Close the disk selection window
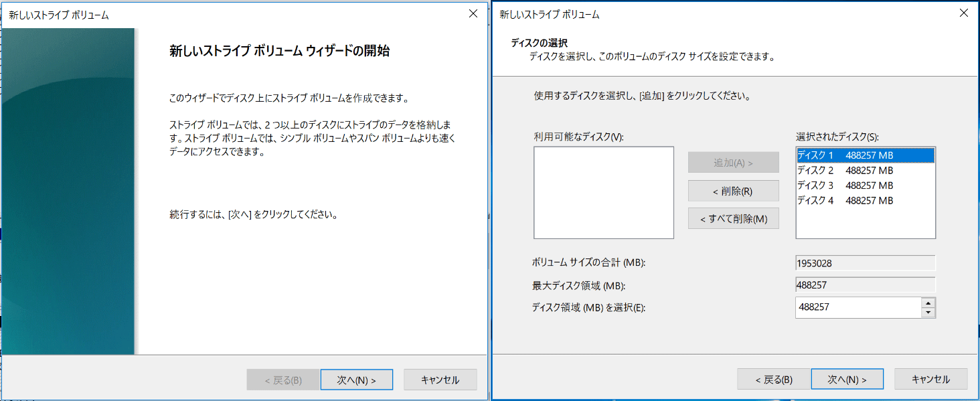This screenshot has height=401, width=980. pos(963,13)
